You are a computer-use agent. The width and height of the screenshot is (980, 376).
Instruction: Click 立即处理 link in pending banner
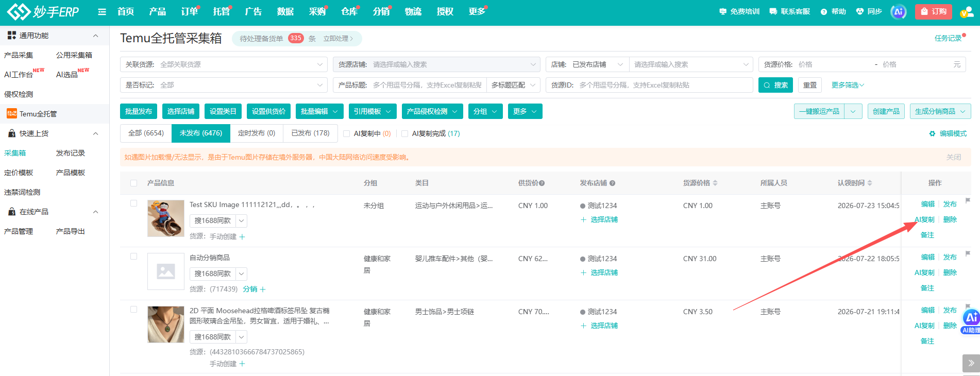click(x=338, y=39)
